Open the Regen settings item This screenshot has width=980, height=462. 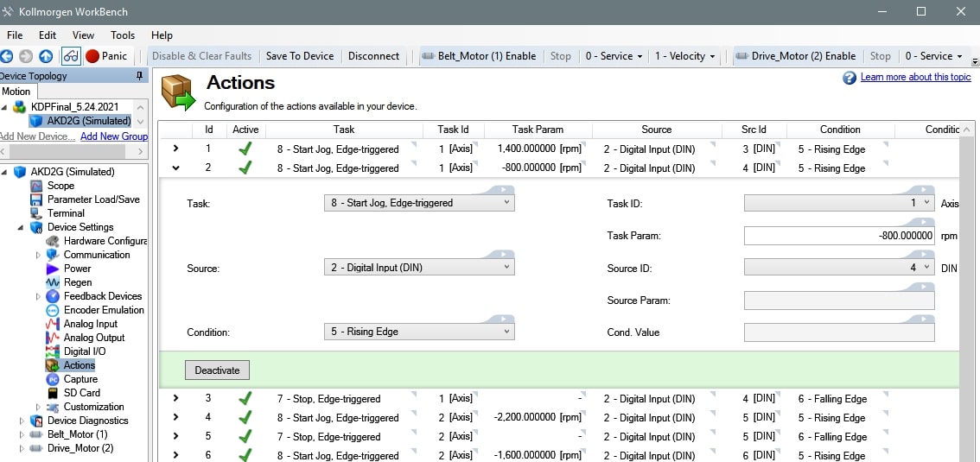78,282
